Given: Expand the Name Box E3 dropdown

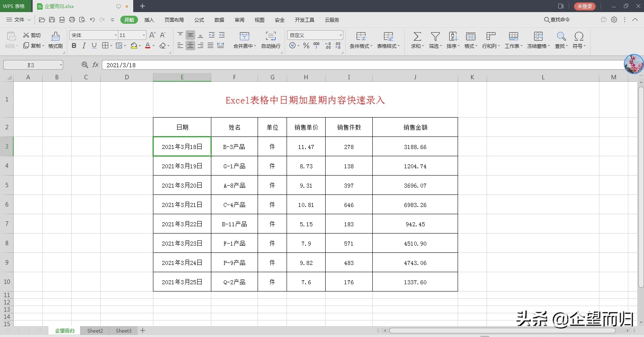Looking at the screenshot, I should [x=61, y=65].
